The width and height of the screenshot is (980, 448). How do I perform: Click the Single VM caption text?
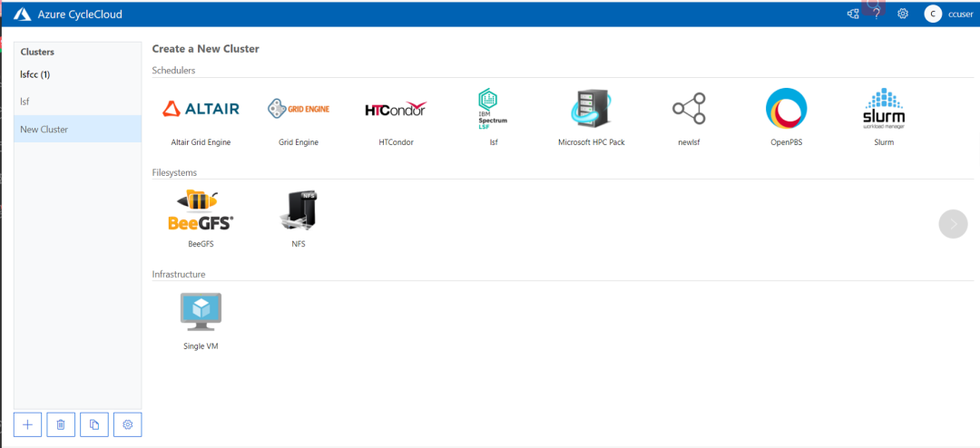(x=201, y=346)
